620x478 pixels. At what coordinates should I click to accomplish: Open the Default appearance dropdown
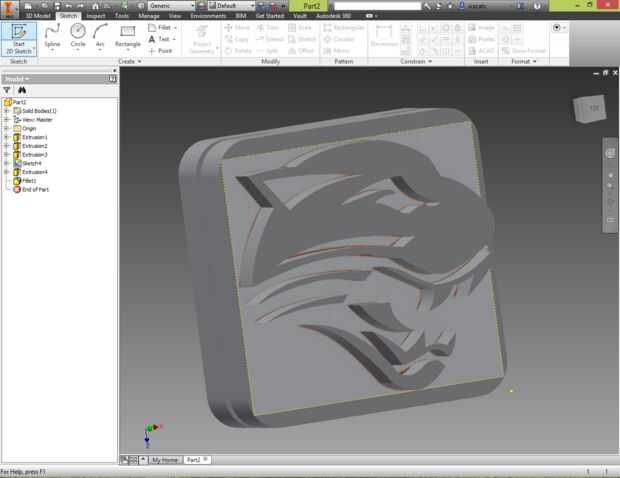click(231, 6)
